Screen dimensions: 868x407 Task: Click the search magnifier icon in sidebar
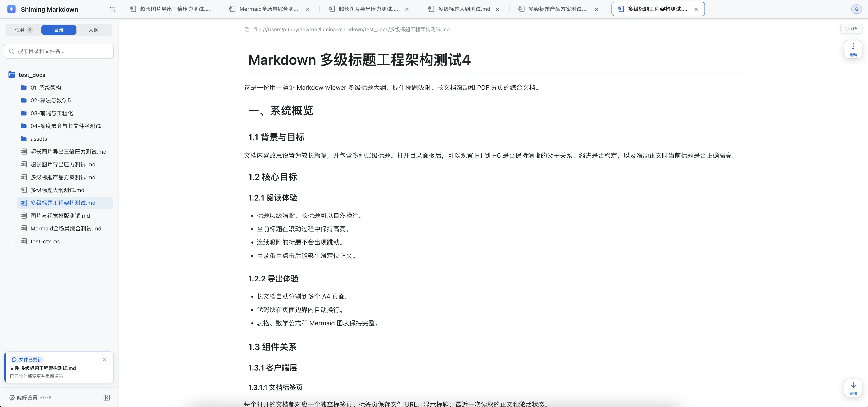tap(11, 51)
